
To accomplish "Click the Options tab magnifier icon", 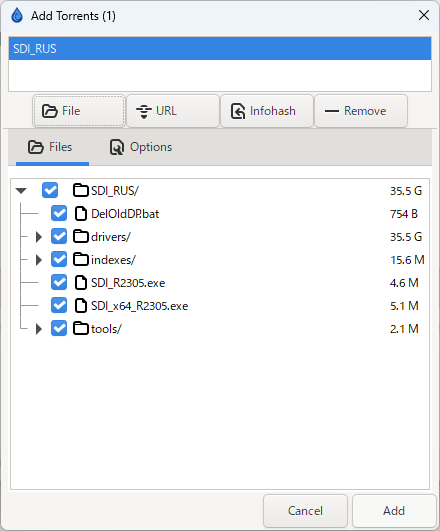I will pyautogui.click(x=117, y=147).
